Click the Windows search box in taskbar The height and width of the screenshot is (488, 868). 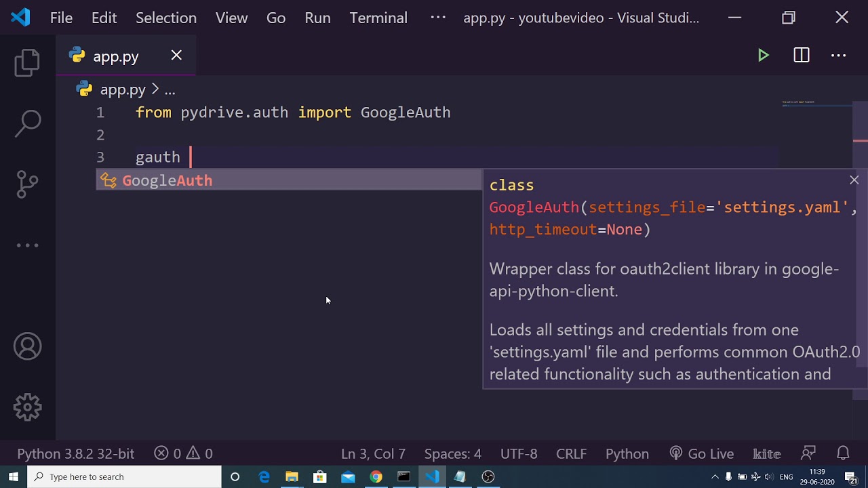coord(125,476)
